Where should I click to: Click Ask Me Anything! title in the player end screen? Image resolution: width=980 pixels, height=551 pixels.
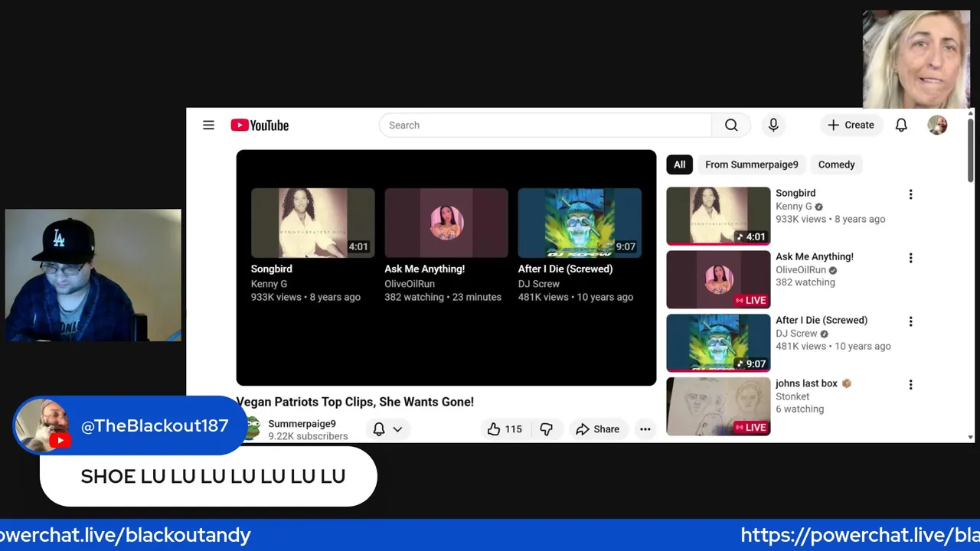pyautogui.click(x=424, y=269)
